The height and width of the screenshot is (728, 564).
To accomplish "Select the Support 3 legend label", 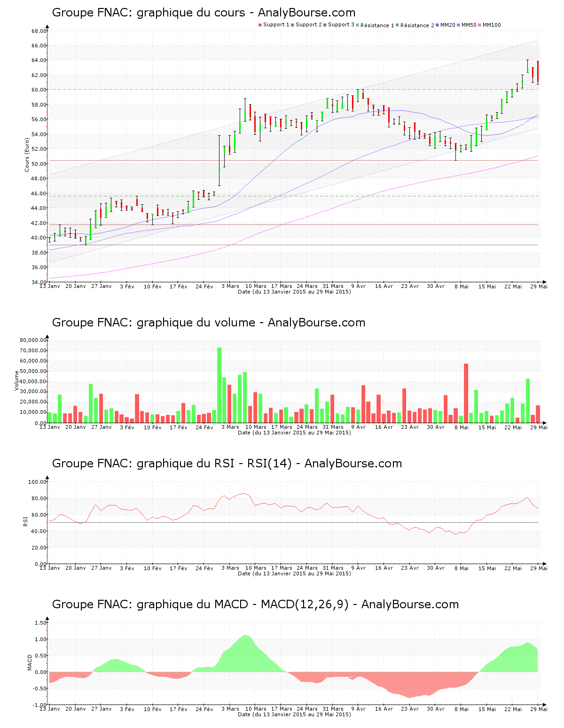I will tap(341, 25).
